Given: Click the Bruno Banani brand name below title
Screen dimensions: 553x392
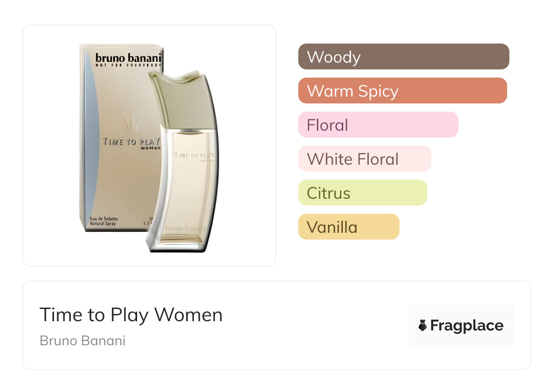Looking at the screenshot, I should (x=83, y=341).
